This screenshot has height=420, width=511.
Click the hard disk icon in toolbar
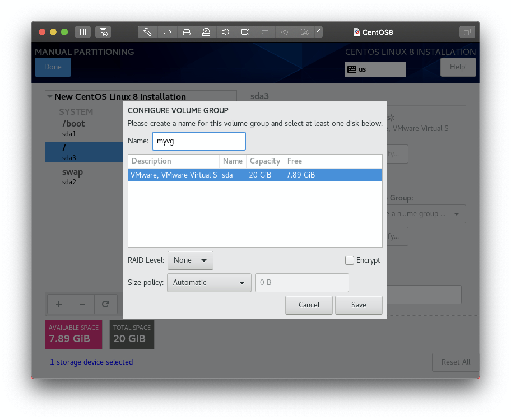click(x=187, y=32)
